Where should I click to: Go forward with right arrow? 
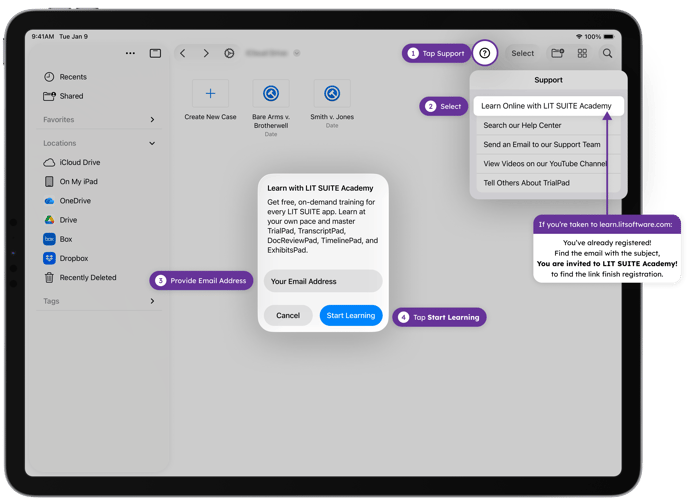(x=206, y=53)
